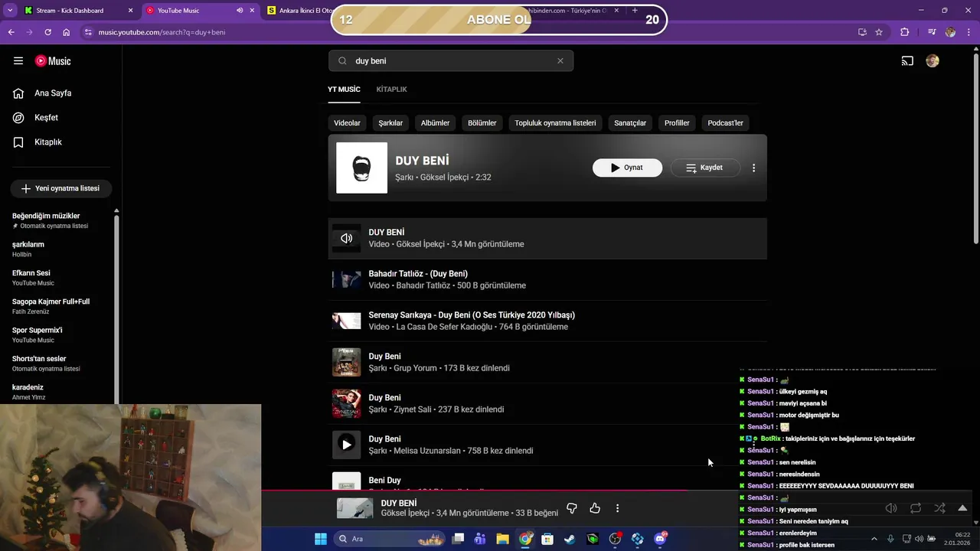This screenshot has height=551, width=980.
Task: Click the search field containing 'duy beni'
Action: coord(452,61)
